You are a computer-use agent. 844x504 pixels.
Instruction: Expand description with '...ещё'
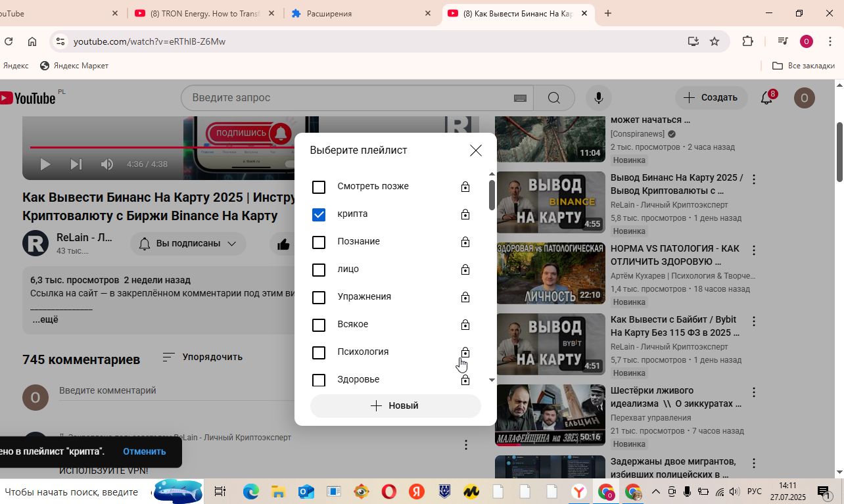45,319
